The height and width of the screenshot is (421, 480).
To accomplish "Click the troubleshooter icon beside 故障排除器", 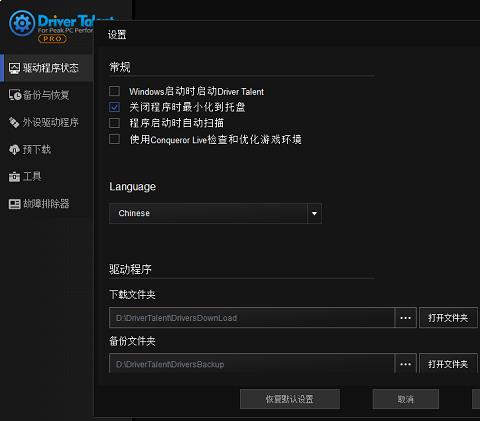I will point(15,204).
